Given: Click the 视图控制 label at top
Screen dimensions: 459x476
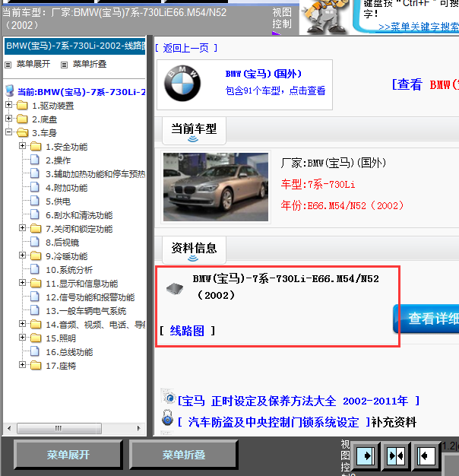Looking at the screenshot, I should coord(282,18).
